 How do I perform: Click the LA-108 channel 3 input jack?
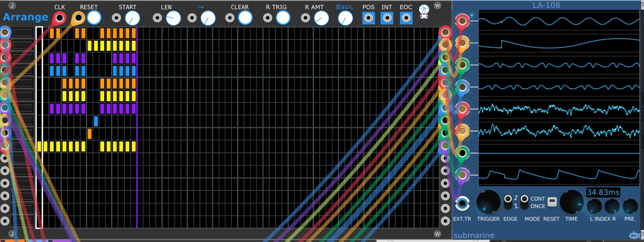(462, 65)
